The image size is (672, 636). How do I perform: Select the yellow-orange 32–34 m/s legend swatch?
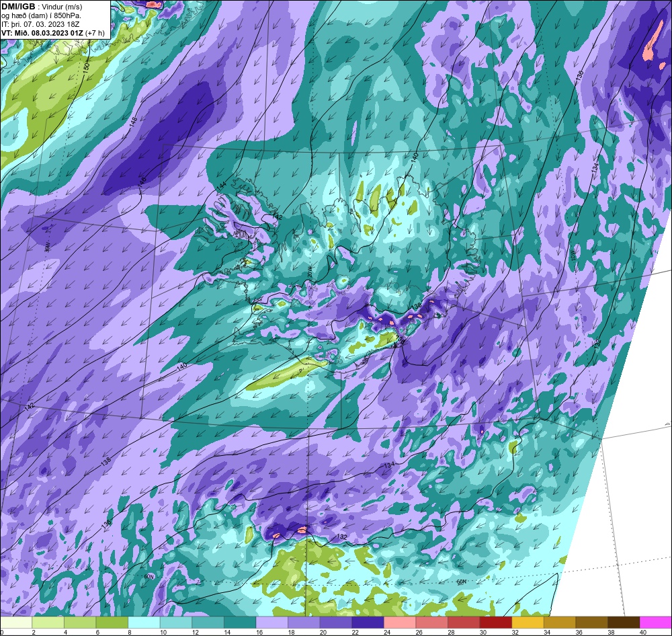[528, 623]
